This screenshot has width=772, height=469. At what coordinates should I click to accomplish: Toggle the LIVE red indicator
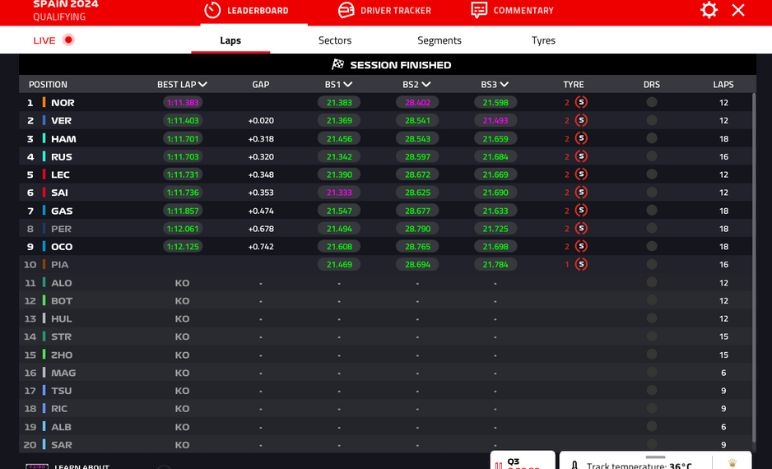(x=69, y=41)
